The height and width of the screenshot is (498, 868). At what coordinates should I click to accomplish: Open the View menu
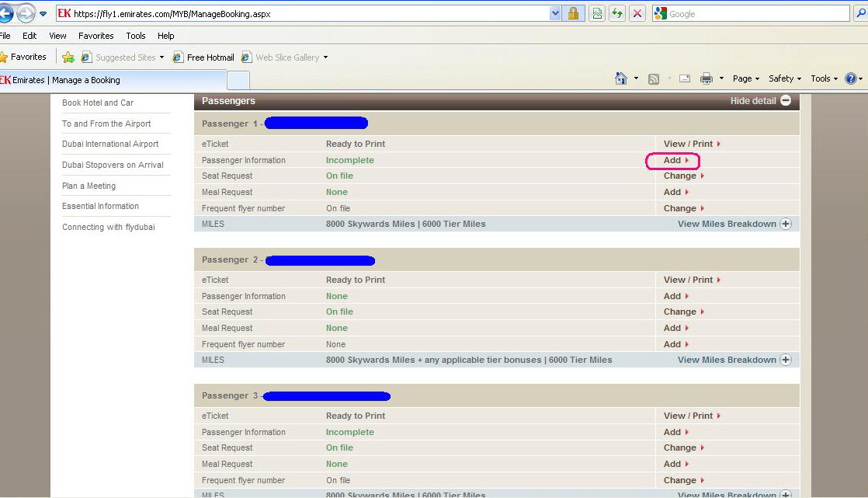tap(57, 36)
